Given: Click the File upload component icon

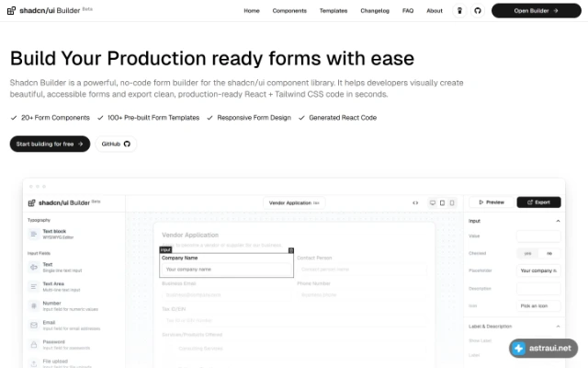Looking at the screenshot, I should (34, 363).
